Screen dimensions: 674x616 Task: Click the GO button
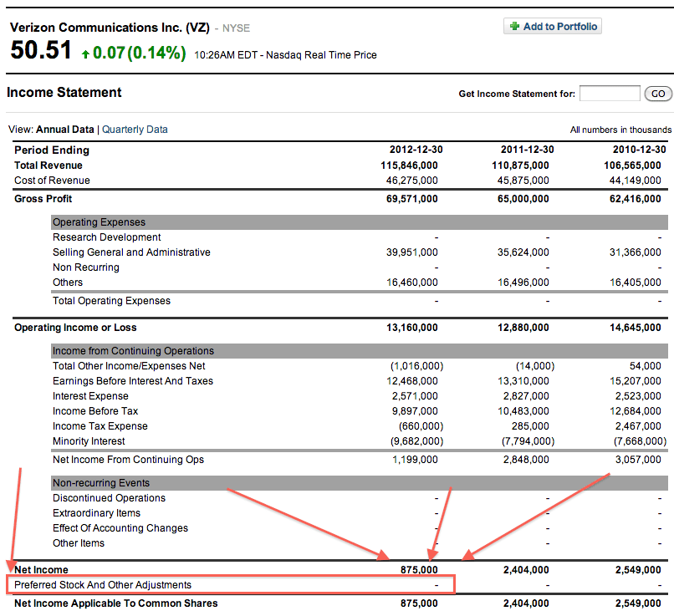click(657, 94)
